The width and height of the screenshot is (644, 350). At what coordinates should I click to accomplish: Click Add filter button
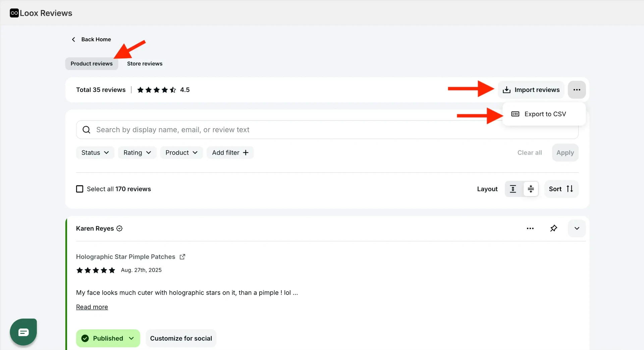pos(230,153)
